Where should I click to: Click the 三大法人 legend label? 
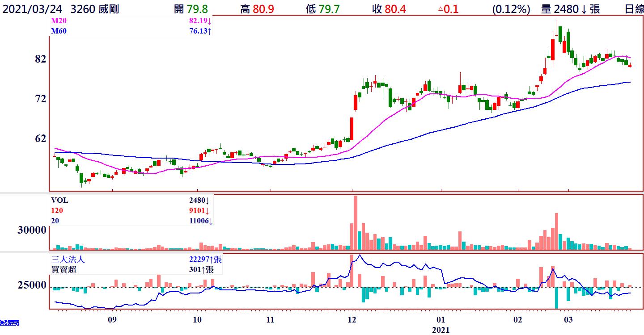click(x=68, y=260)
